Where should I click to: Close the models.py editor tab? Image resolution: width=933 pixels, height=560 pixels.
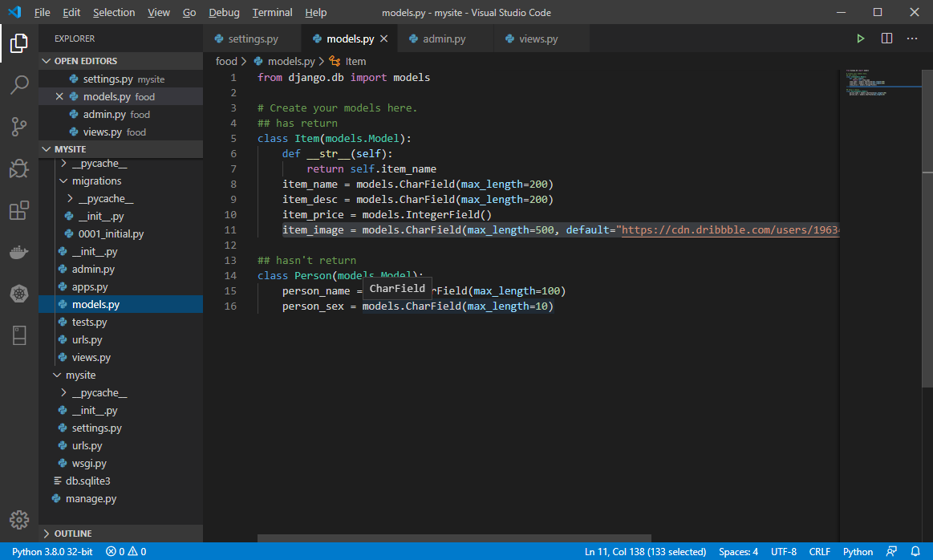tap(383, 39)
